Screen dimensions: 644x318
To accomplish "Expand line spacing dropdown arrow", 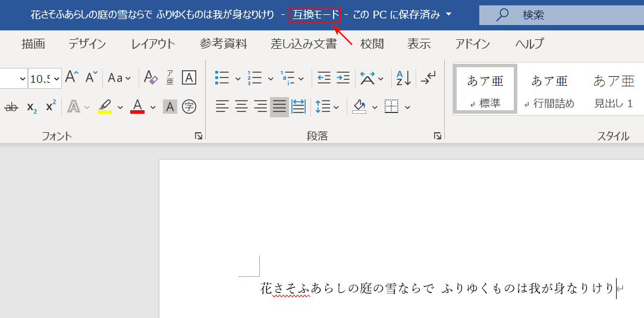I will coord(337,107).
